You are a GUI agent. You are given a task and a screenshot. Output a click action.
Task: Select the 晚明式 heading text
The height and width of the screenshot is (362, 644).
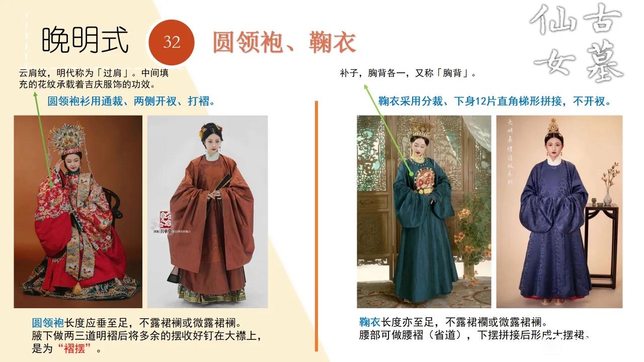tap(85, 40)
